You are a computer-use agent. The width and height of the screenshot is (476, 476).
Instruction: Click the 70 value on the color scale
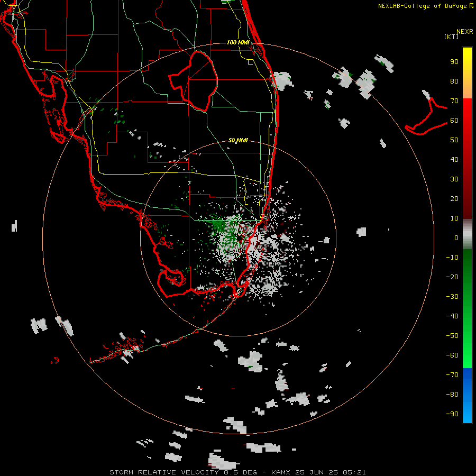454,101
